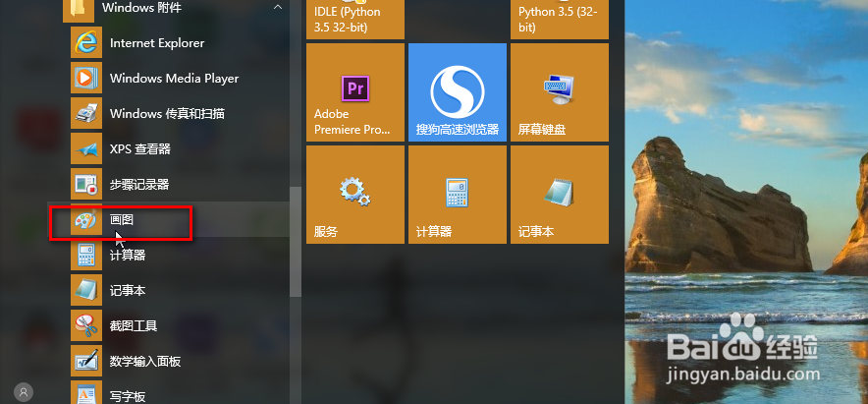Viewport: 868px width, 404px height.
Task: Click the Windows 附件 folder label
Action: point(141,8)
